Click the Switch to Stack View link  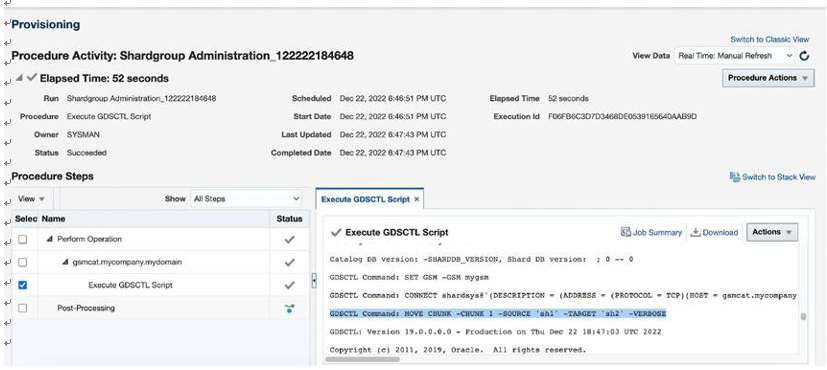pos(778,177)
